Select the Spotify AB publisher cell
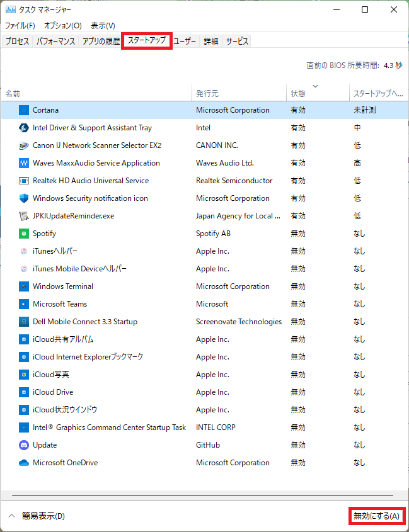This screenshot has height=532, width=409. (x=214, y=234)
